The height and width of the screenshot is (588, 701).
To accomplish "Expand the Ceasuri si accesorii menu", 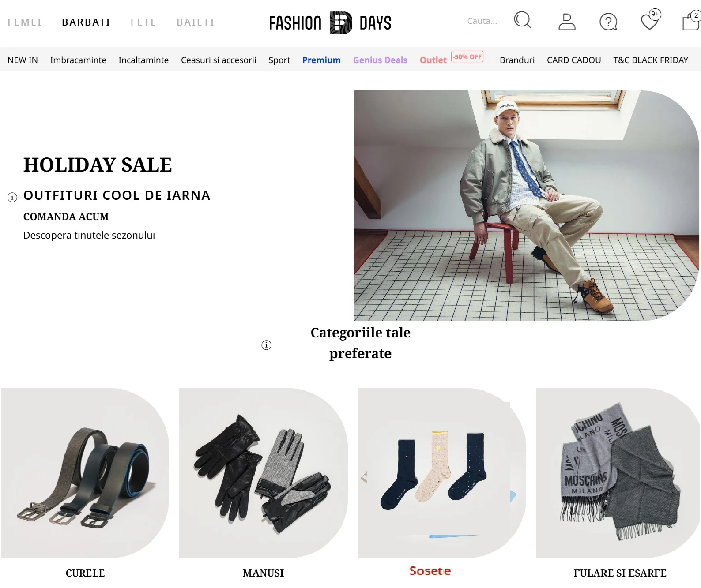I will click(219, 60).
